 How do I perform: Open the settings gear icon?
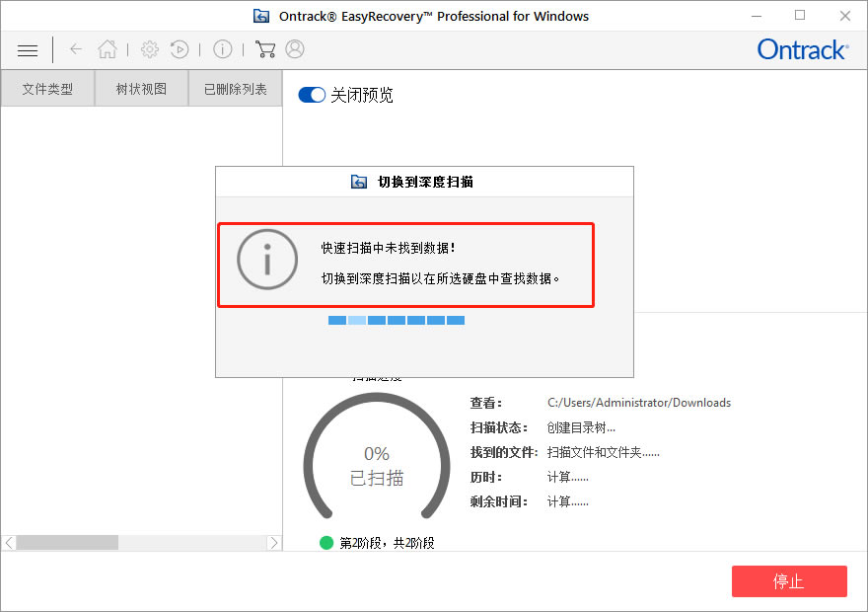(149, 48)
